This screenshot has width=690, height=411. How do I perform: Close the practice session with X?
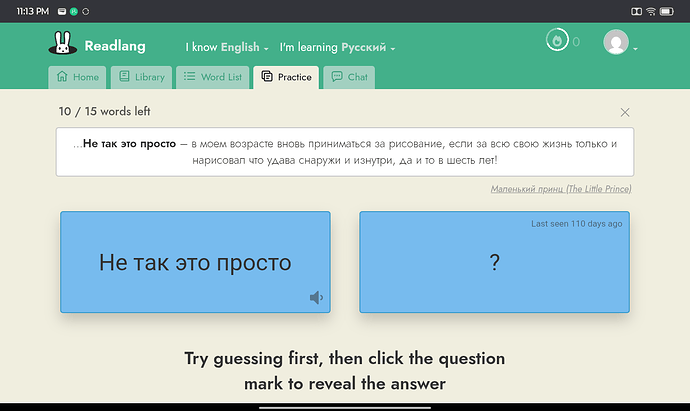coord(624,112)
